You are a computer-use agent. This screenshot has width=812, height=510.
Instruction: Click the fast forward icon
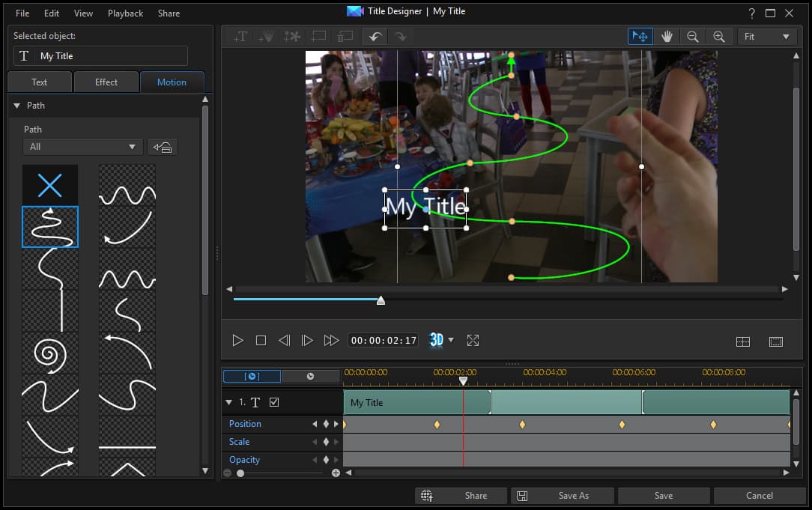331,341
